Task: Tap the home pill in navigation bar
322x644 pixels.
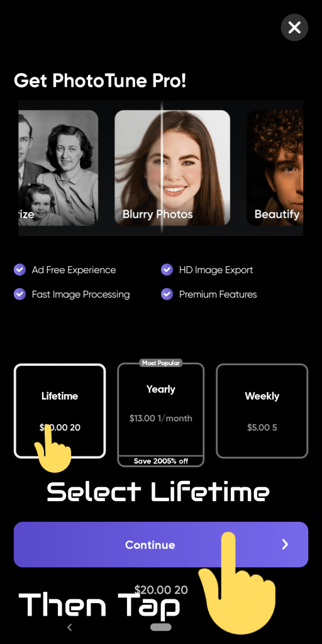Action: pos(161,627)
